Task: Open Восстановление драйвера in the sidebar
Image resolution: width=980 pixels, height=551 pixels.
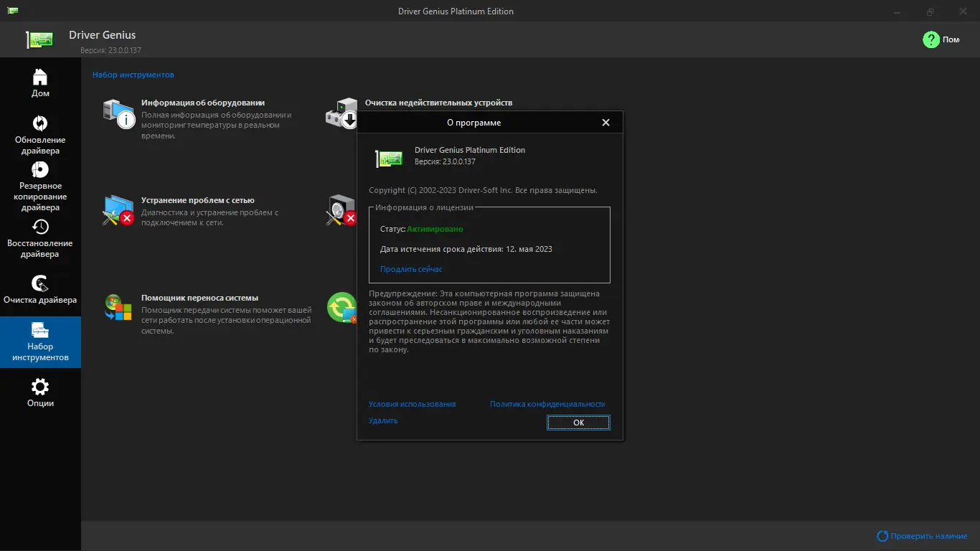Action: pos(40,238)
